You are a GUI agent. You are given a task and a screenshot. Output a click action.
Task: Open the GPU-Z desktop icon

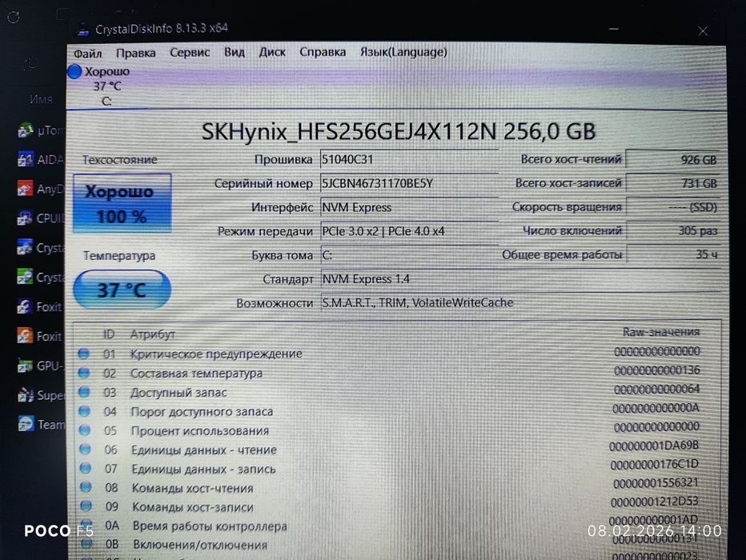[26, 366]
